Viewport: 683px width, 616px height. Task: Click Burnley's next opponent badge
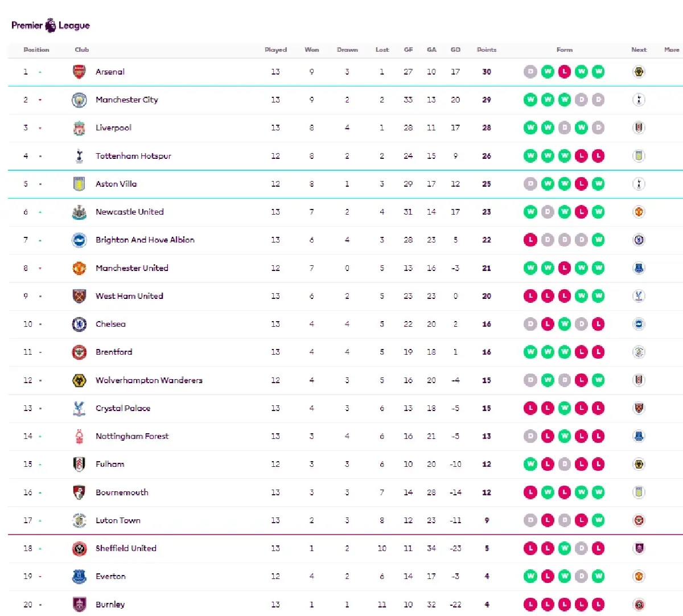(x=639, y=605)
